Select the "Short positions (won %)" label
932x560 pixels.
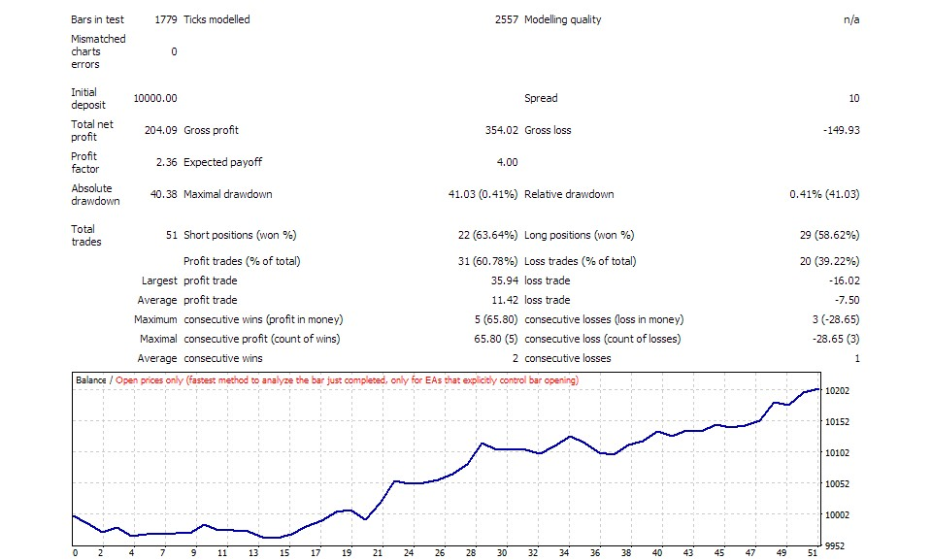240,236
